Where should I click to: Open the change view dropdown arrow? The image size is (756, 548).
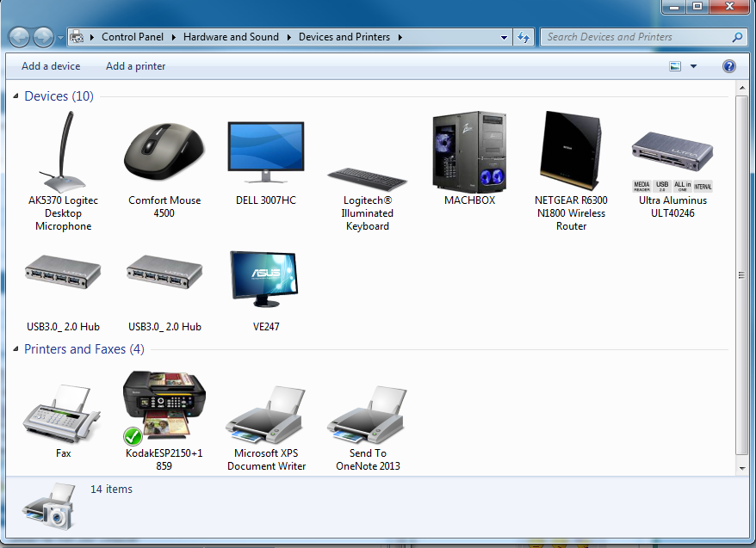[x=691, y=65]
